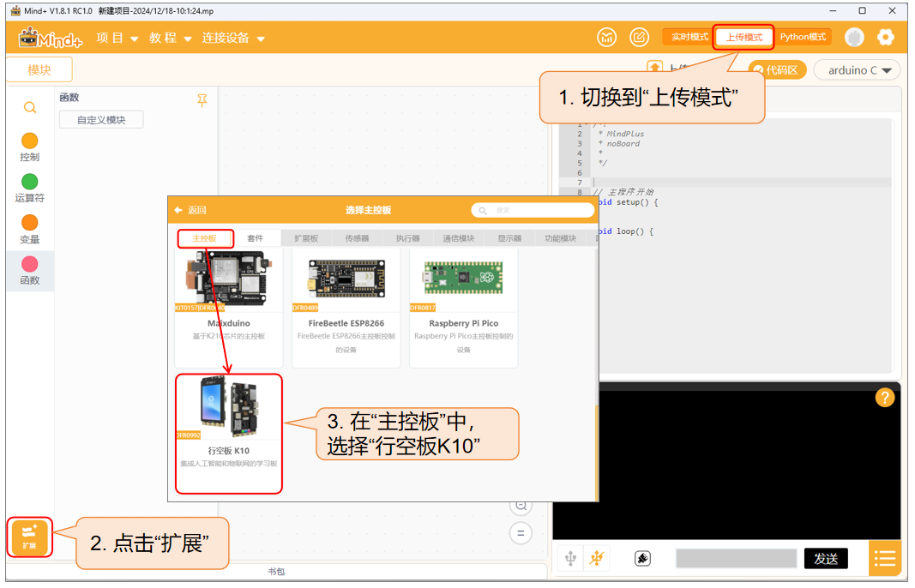This screenshot has width=915, height=588.
Task: Click the pin icon in the 函数 panel
Action: [202, 100]
